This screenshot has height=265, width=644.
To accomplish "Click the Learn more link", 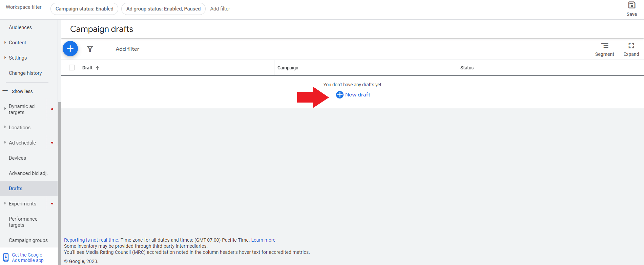I will click(263, 240).
